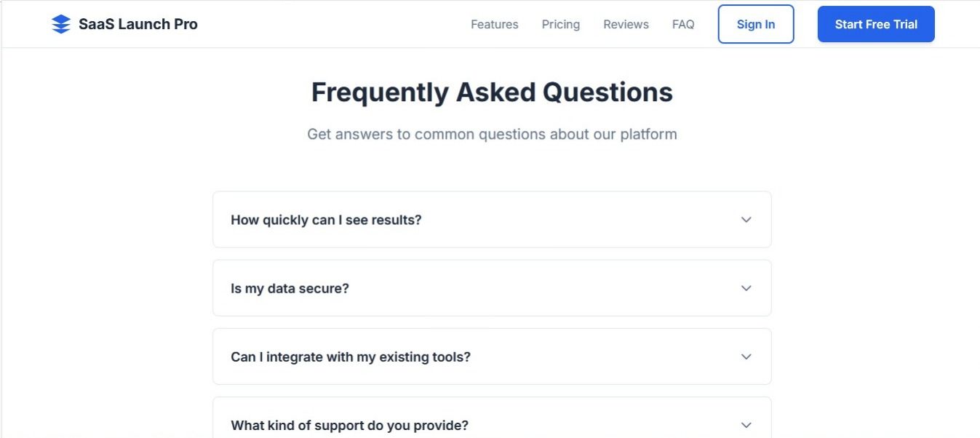
Task: Click the 'Get answers to common questions' subtitle
Action: pos(492,134)
